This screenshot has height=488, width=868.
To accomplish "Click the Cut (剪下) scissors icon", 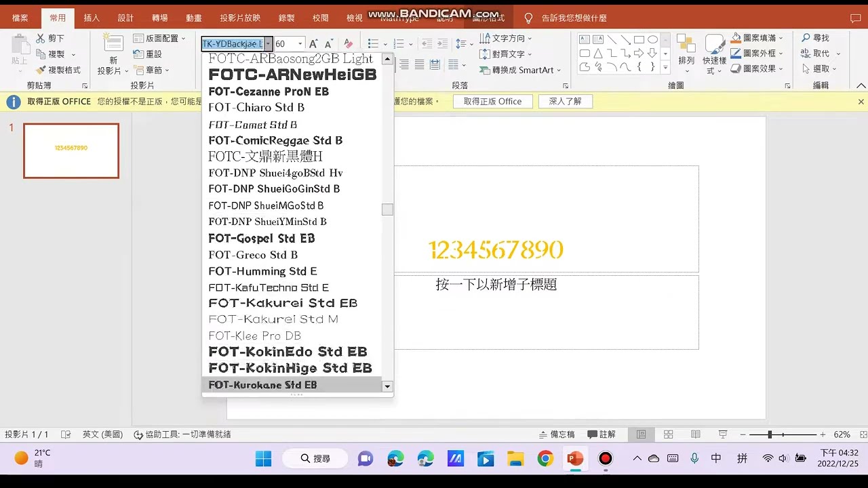I will pyautogui.click(x=41, y=39).
